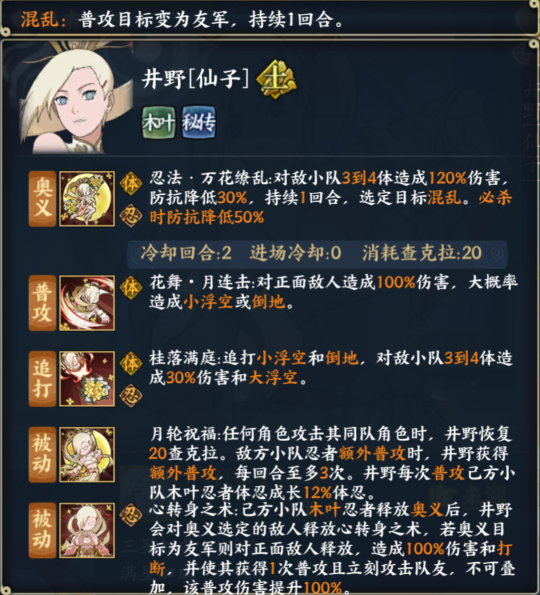Click the 忍 badge beside 心转身之术
Image resolution: width=540 pixels, height=595 pixels.
pos(131,515)
